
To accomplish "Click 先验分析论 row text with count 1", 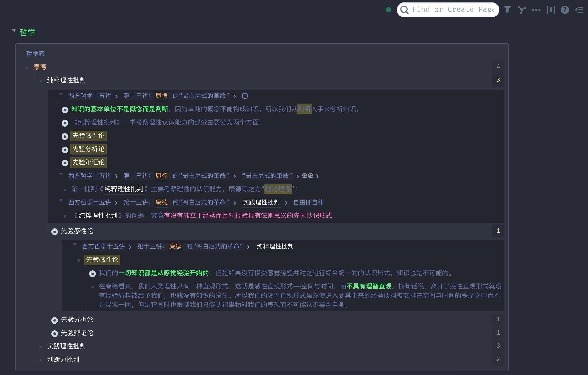I will click(x=77, y=320).
